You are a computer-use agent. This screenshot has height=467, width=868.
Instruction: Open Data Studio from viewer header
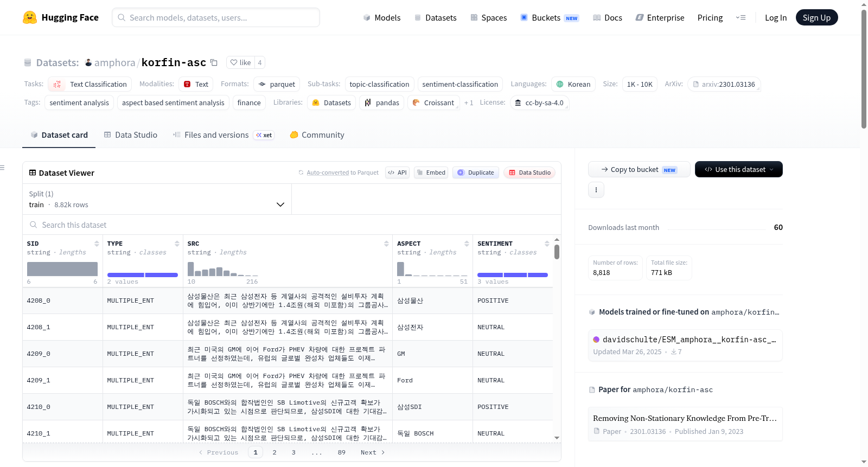pos(529,172)
